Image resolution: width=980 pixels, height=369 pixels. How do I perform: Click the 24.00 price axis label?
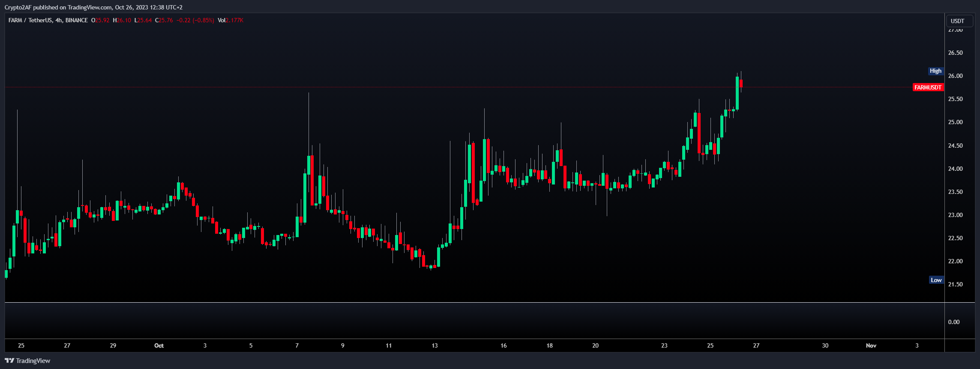tap(955, 169)
